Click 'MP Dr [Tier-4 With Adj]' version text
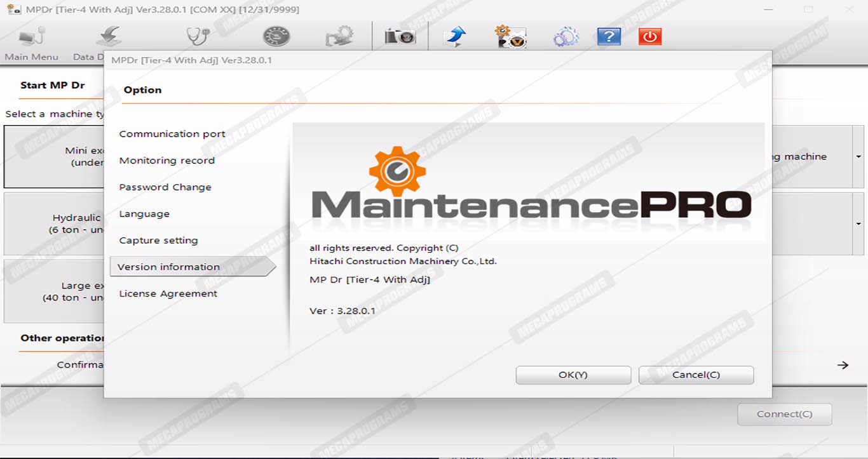 (x=370, y=280)
